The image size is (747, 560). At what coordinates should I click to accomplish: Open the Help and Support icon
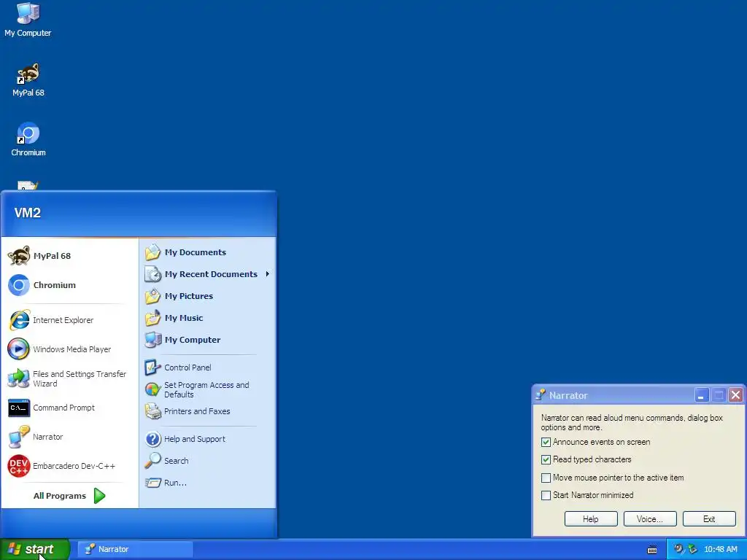pyautogui.click(x=153, y=439)
